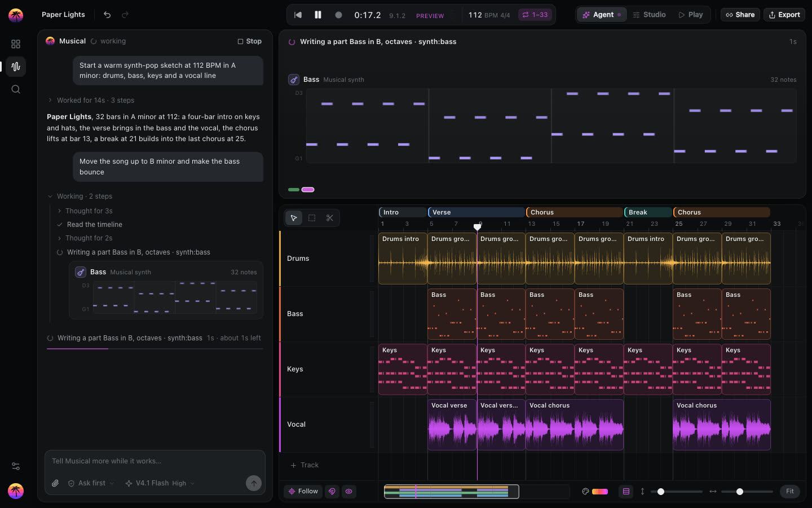Image resolution: width=812 pixels, height=508 pixels.
Task: Send message with the arrow button
Action: click(x=254, y=483)
